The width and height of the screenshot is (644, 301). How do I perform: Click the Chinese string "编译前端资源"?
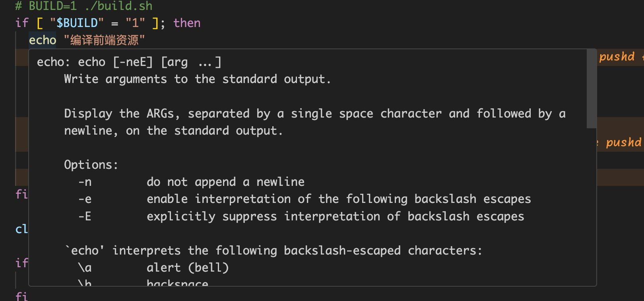[104, 40]
